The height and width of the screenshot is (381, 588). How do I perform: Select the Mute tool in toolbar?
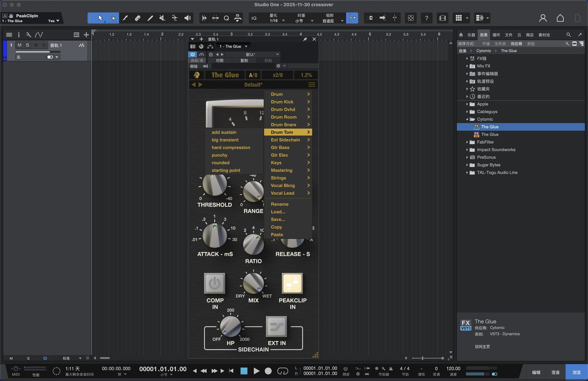click(162, 18)
